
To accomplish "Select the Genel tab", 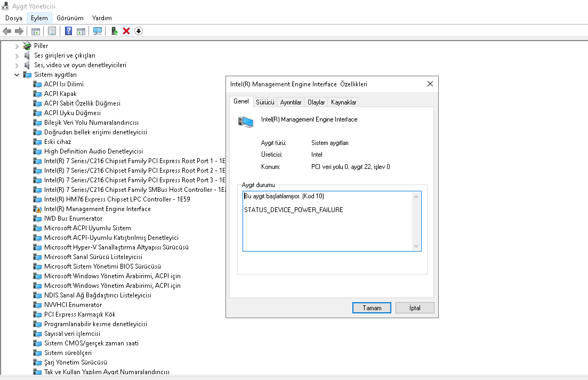I will pos(241,101).
